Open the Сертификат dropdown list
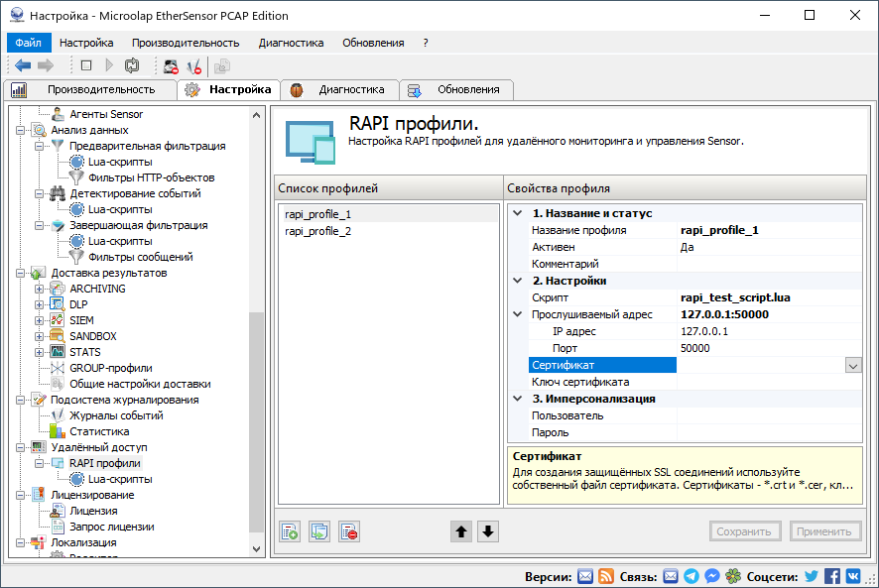Screen dimensions: 879x588 pyautogui.click(x=851, y=365)
